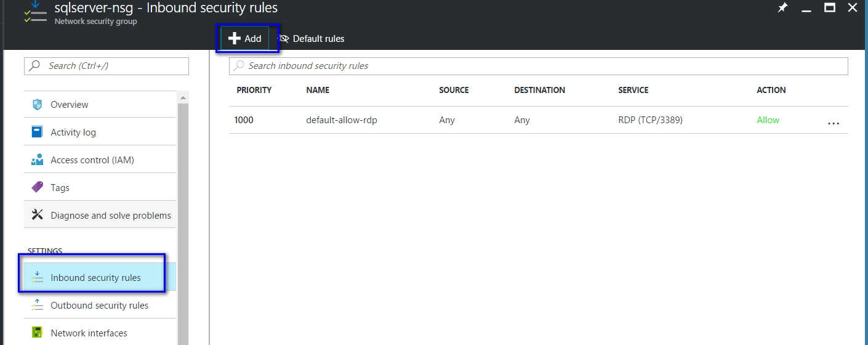Click the sidebar vertical scrollbar thumb
Screen dimensions: 868x345
pos(183,225)
